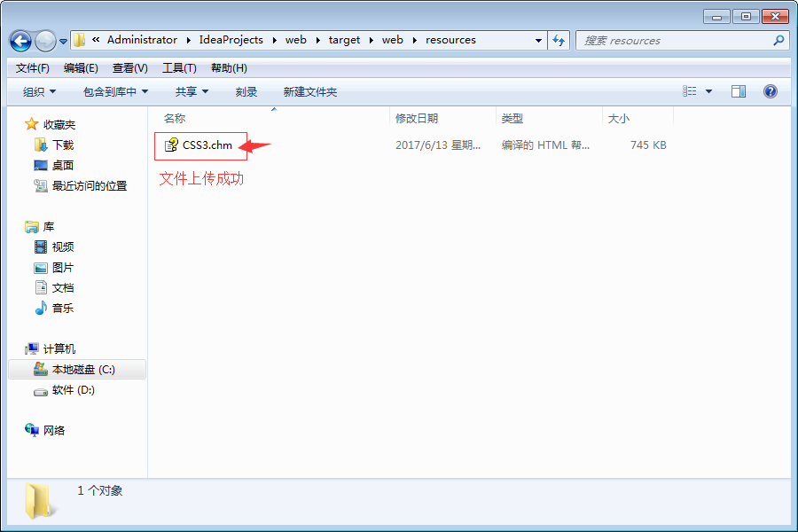Click the greyed Forward arrow button

(x=45, y=42)
